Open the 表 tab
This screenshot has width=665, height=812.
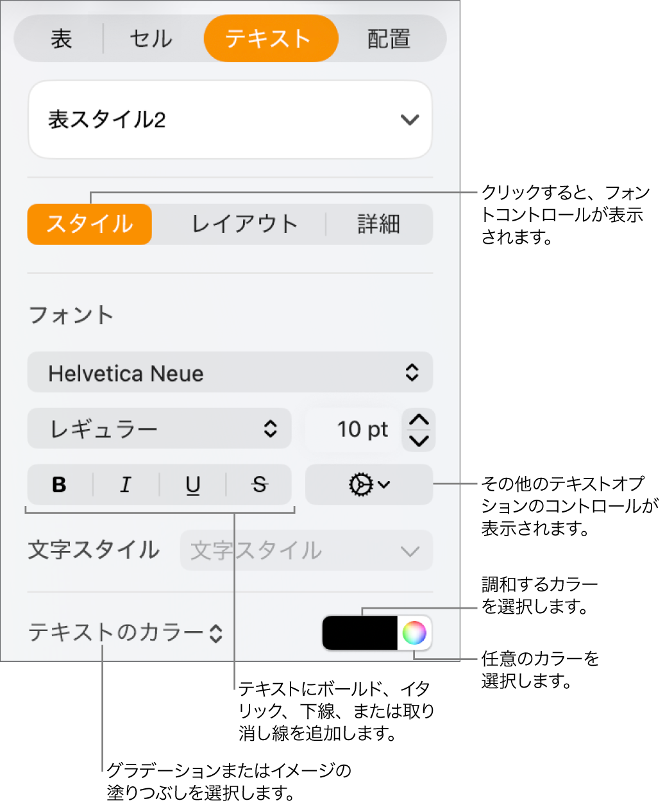click(x=61, y=38)
